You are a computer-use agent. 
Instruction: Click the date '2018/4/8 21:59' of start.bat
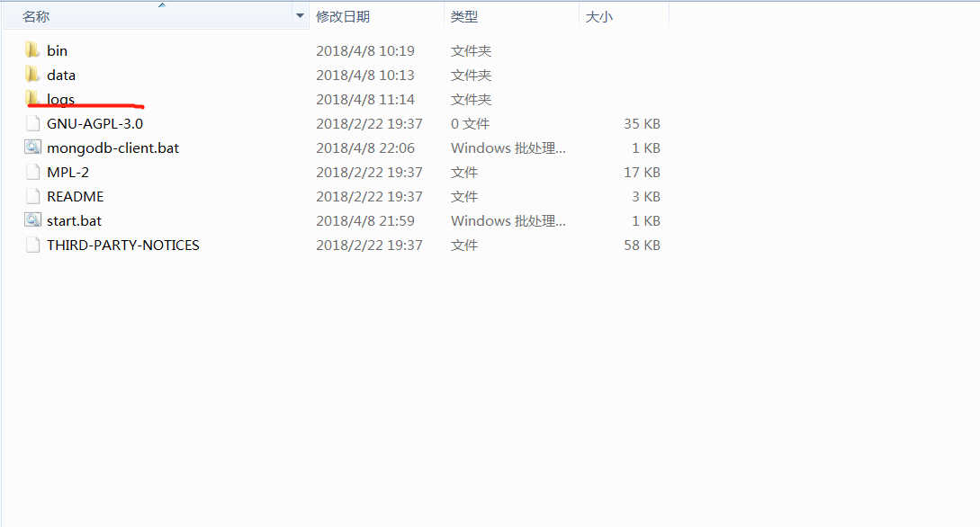pos(365,221)
